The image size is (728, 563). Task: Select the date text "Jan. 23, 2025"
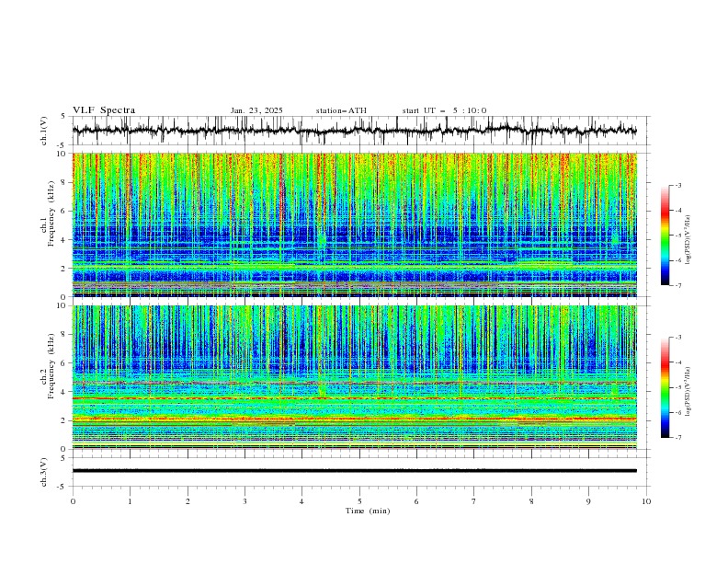coord(256,110)
